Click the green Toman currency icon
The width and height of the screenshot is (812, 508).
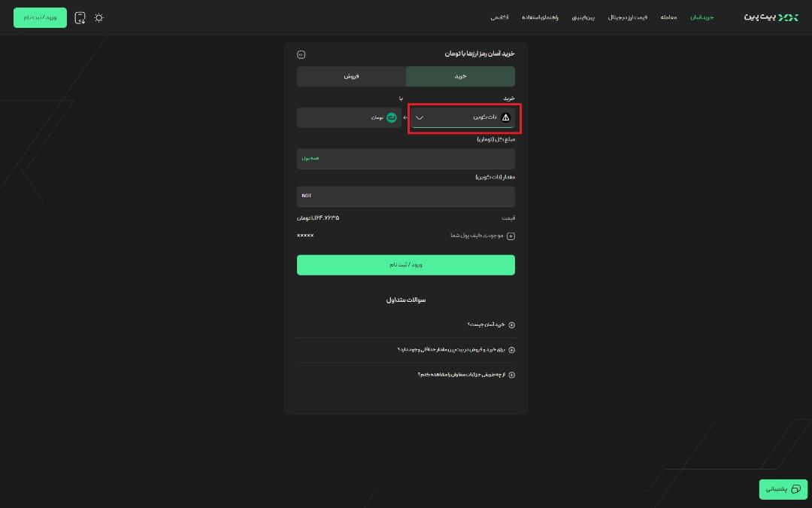click(x=392, y=117)
